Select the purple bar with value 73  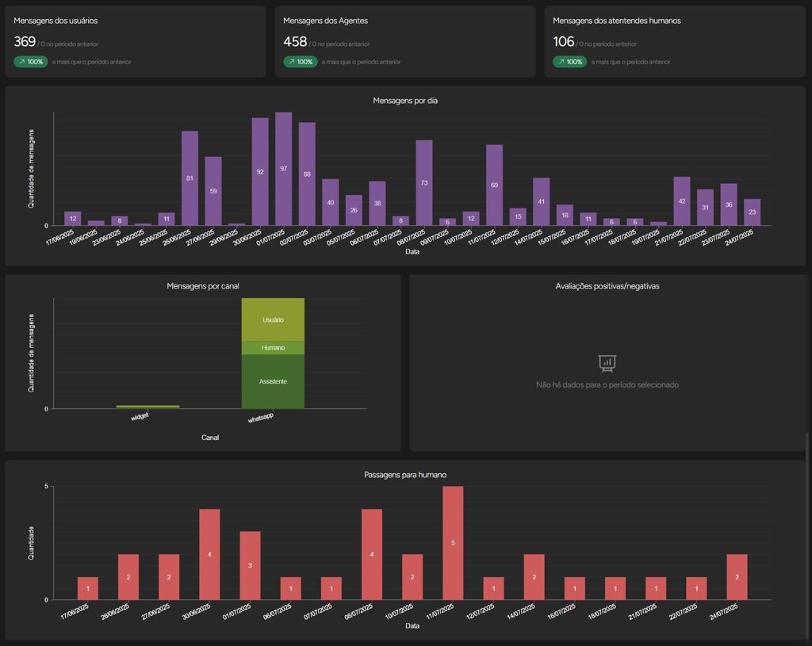424,183
